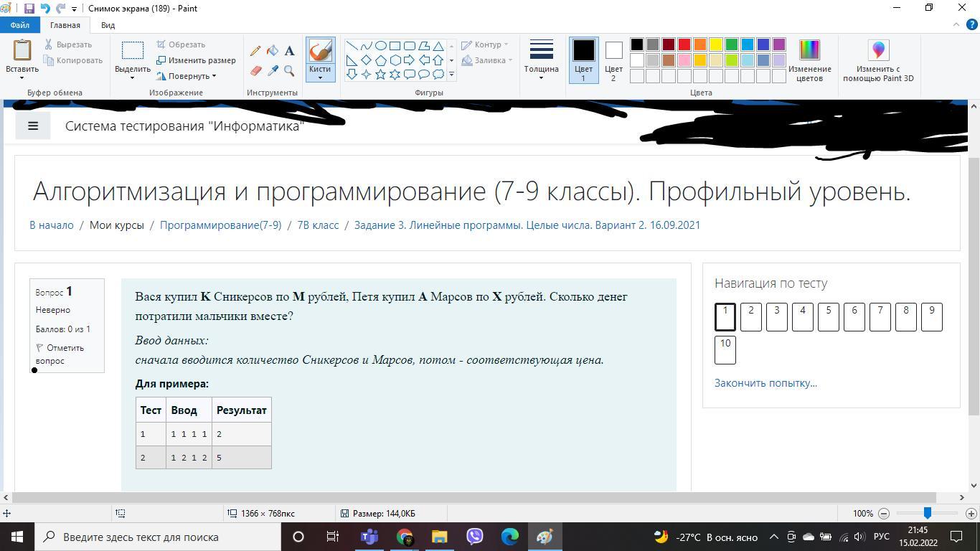Open image with Paint 3D button
This screenshot has height=551, width=980.
coord(878,60)
